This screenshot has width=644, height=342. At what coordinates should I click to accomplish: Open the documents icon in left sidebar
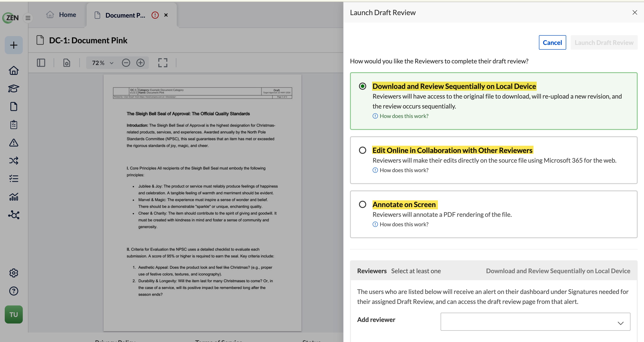[x=14, y=106]
